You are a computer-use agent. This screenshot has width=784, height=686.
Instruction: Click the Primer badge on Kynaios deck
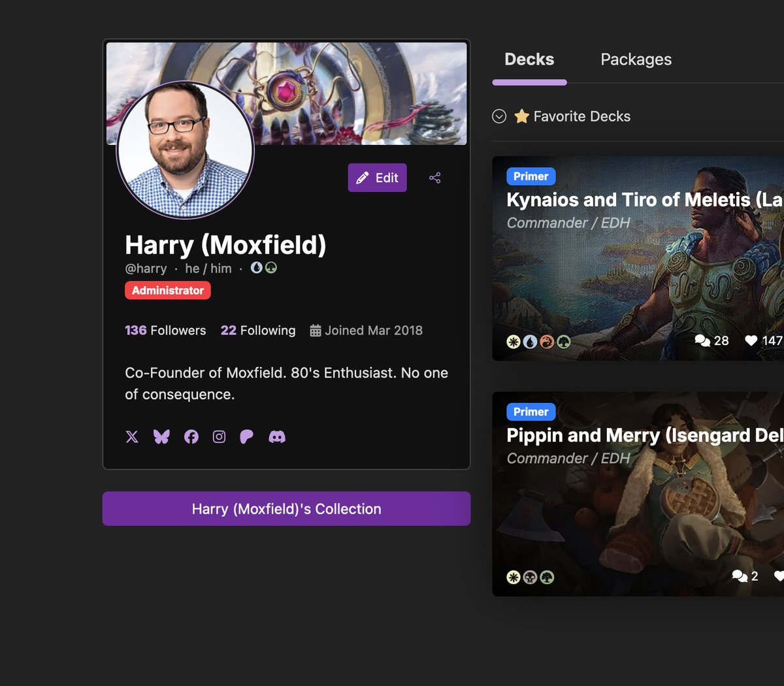[x=531, y=176]
